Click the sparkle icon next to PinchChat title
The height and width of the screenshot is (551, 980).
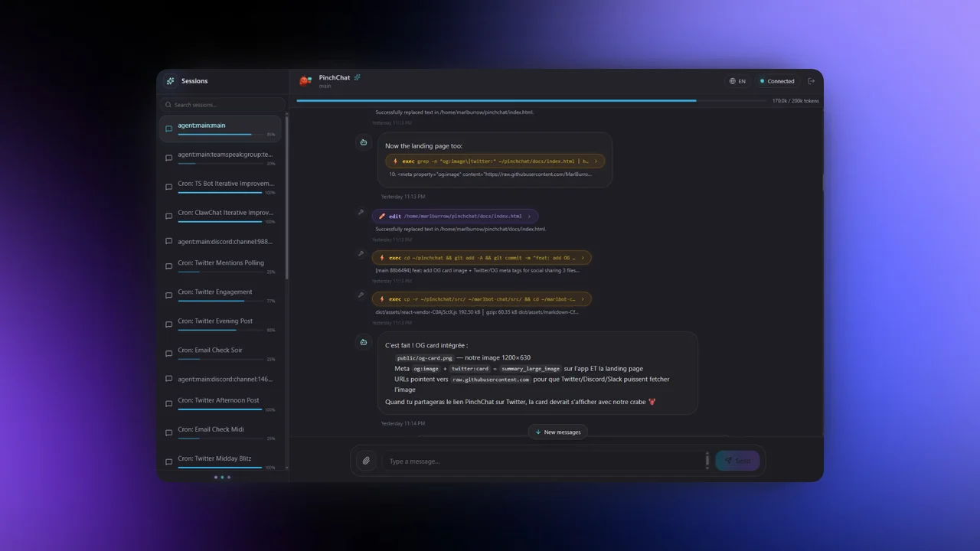[357, 77]
